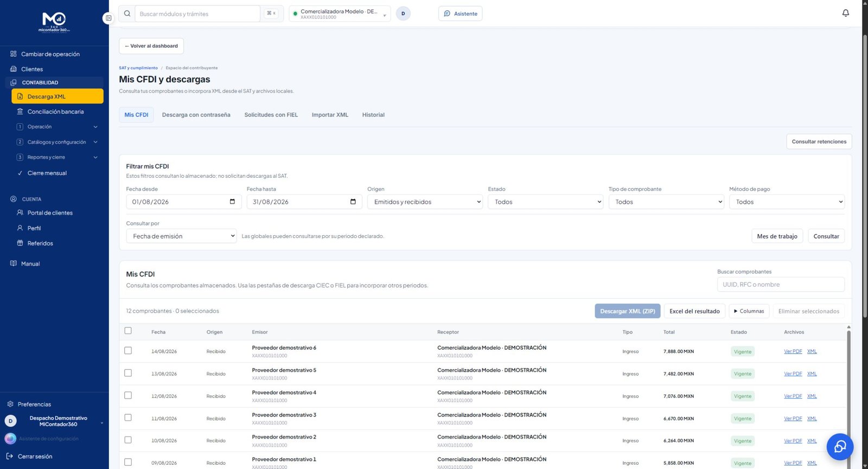Click the MiContador360 logo
Viewport: 868px width, 469px height.
tap(54, 22)
